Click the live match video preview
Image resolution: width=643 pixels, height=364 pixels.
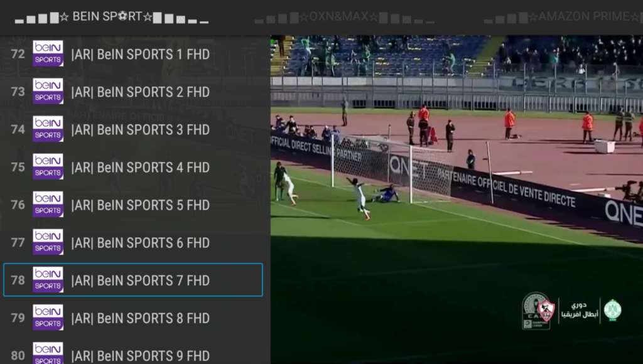click(457, 200)
